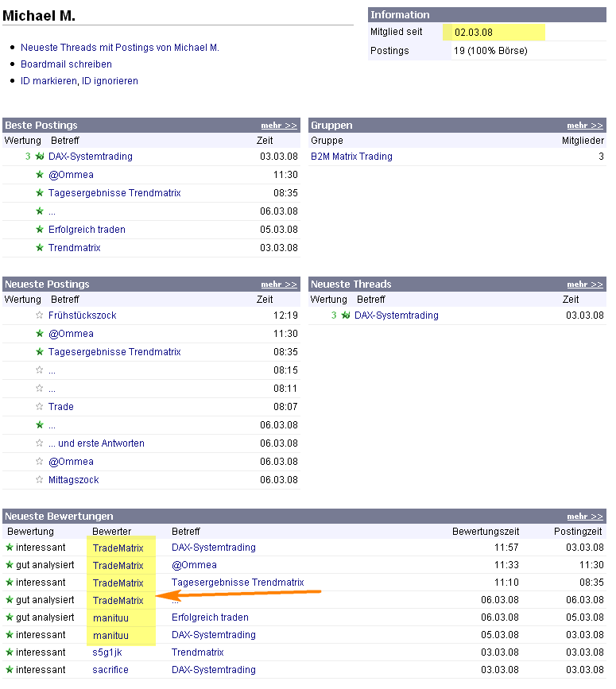The height and width of the screenshot is (689, 616).
Task: Click the ID markieren option
Action: (x=48, y=80)
